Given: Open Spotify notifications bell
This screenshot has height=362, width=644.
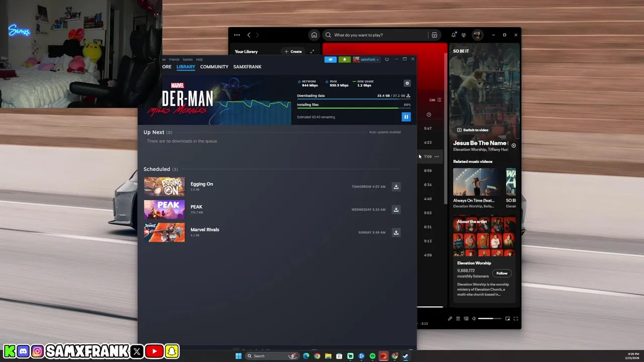Looking at the screenshot, I should coord(453,35).
